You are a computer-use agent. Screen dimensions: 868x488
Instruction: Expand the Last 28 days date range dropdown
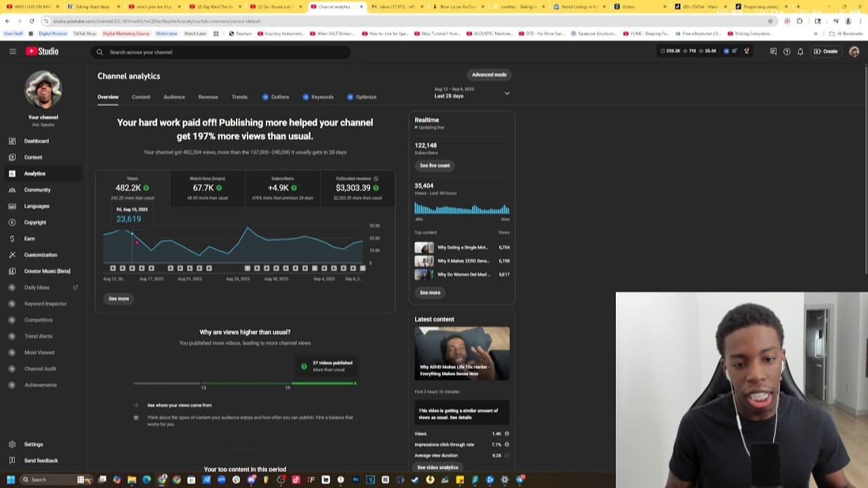click(x=472, y=93)
